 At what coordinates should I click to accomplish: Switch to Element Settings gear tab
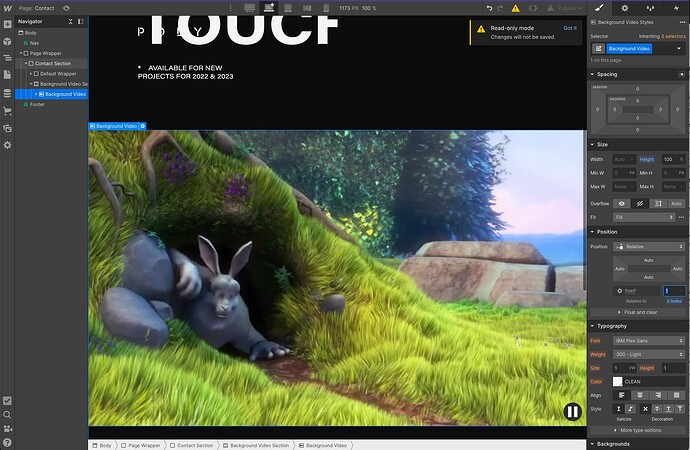coord(624,8)
